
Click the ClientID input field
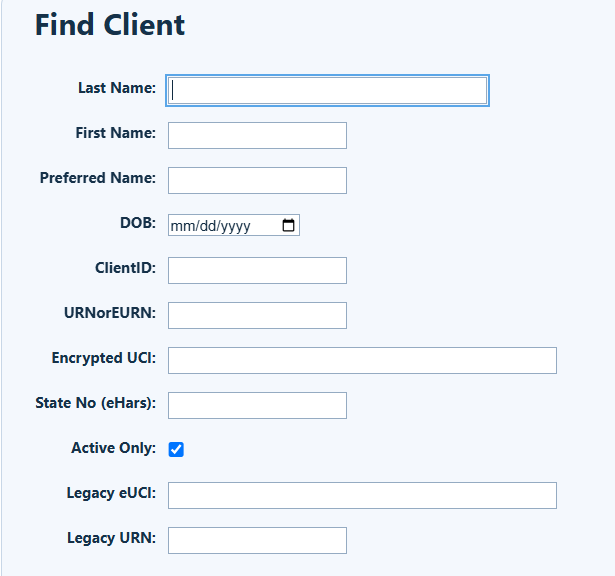[x=257, y=271]
